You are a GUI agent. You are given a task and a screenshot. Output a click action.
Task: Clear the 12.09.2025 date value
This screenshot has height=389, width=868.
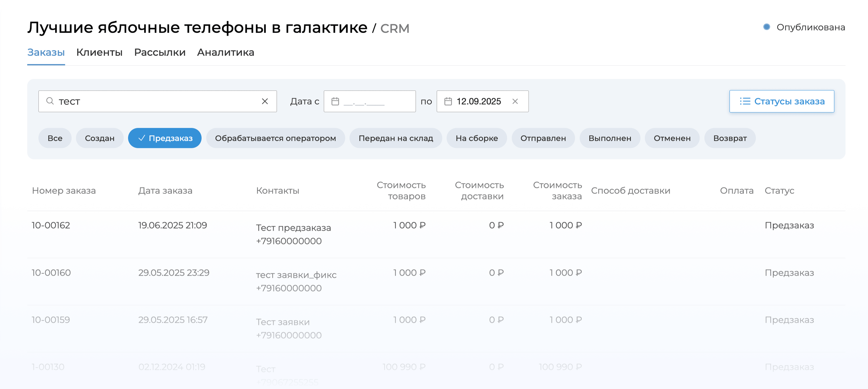515,101
